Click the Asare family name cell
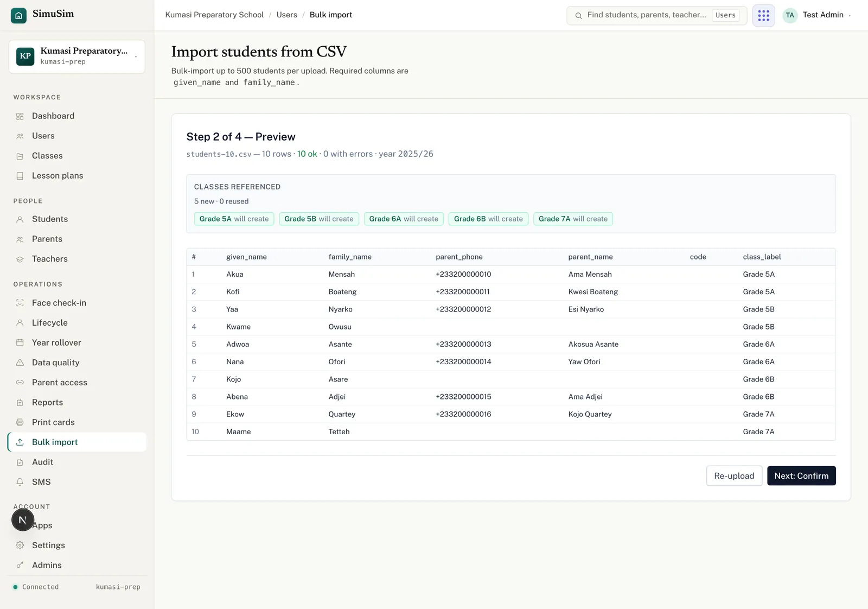 [338, 379]
